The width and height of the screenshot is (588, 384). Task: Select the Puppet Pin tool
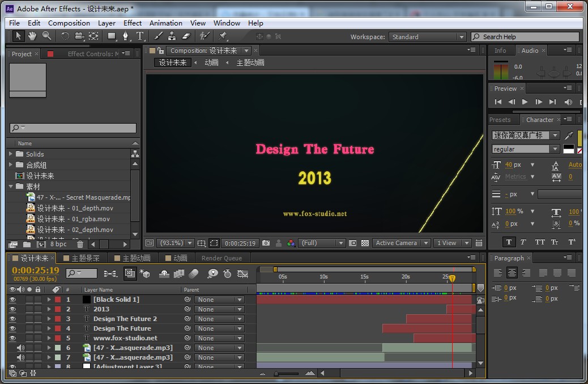[223, 36]
